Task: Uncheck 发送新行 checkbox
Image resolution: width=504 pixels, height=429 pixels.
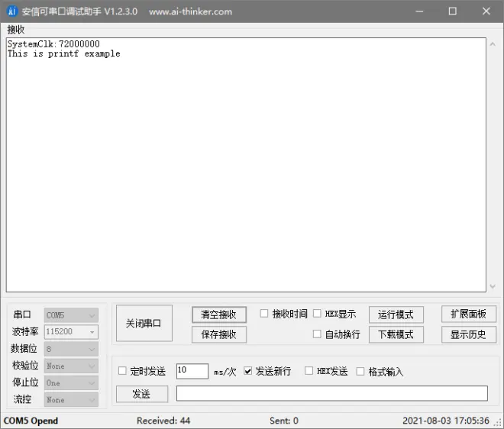Action: click(248, 371)
